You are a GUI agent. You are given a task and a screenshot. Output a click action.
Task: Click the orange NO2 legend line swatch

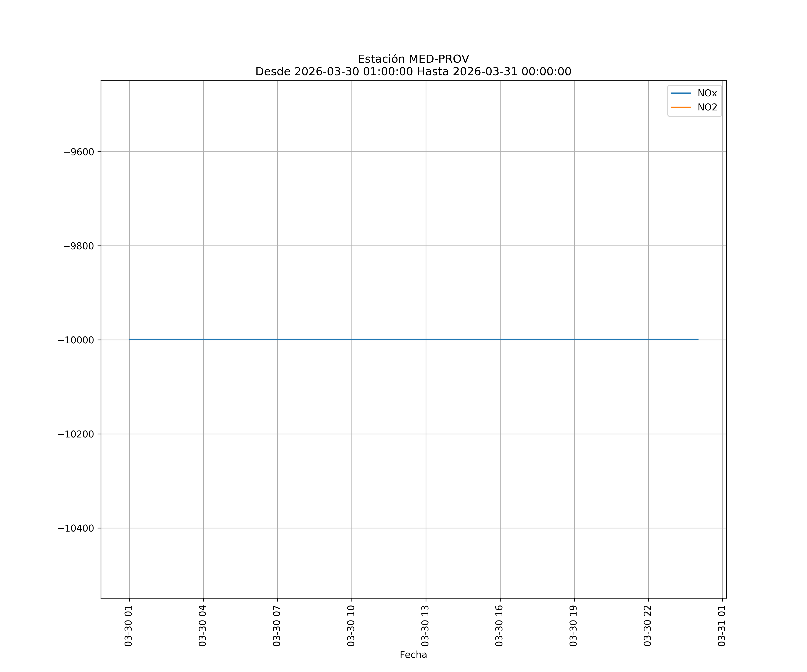pyautogui.click(x=681, y=108)
